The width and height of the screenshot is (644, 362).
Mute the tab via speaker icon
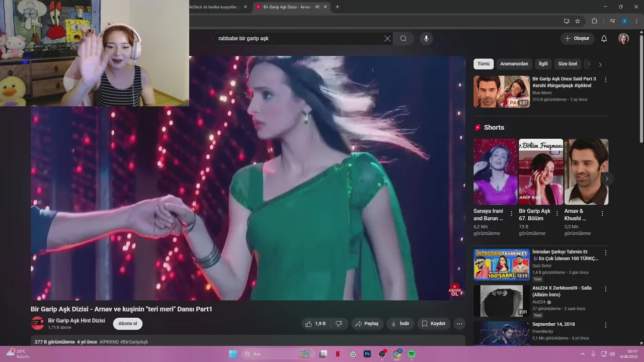pyautogui.click(x=317, y=7)
